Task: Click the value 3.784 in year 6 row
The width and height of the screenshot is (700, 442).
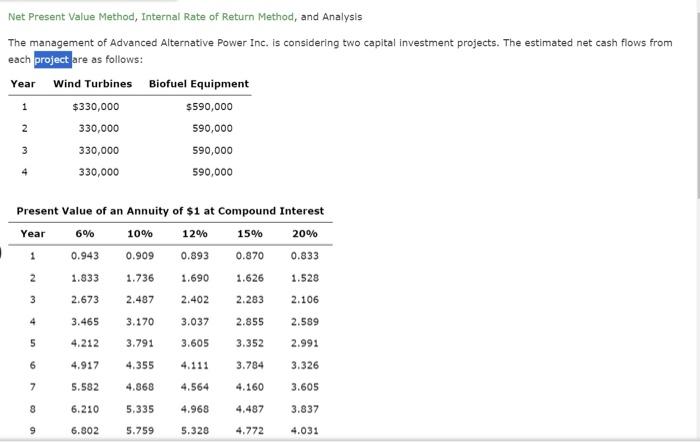Action: (250, 366)
